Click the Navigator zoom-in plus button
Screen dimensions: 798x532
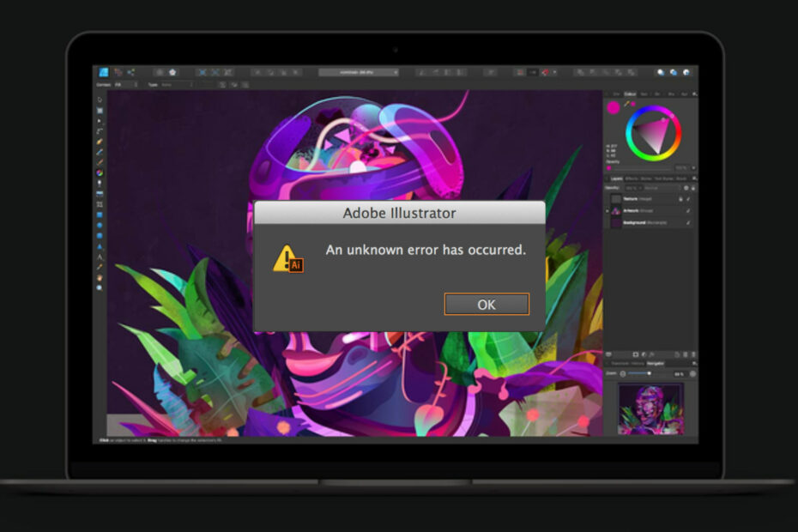point(692,373)
